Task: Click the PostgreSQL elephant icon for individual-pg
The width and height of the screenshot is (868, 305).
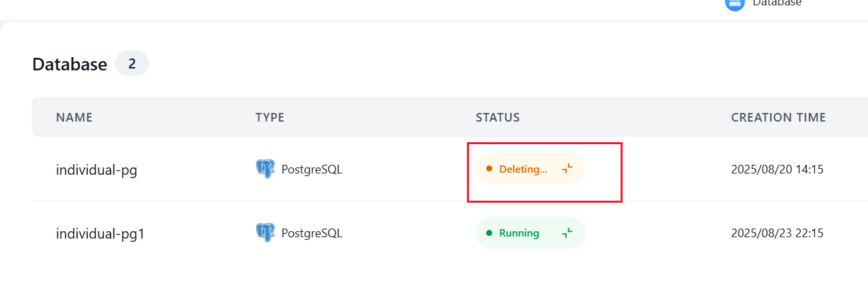Action: point(265,169)
